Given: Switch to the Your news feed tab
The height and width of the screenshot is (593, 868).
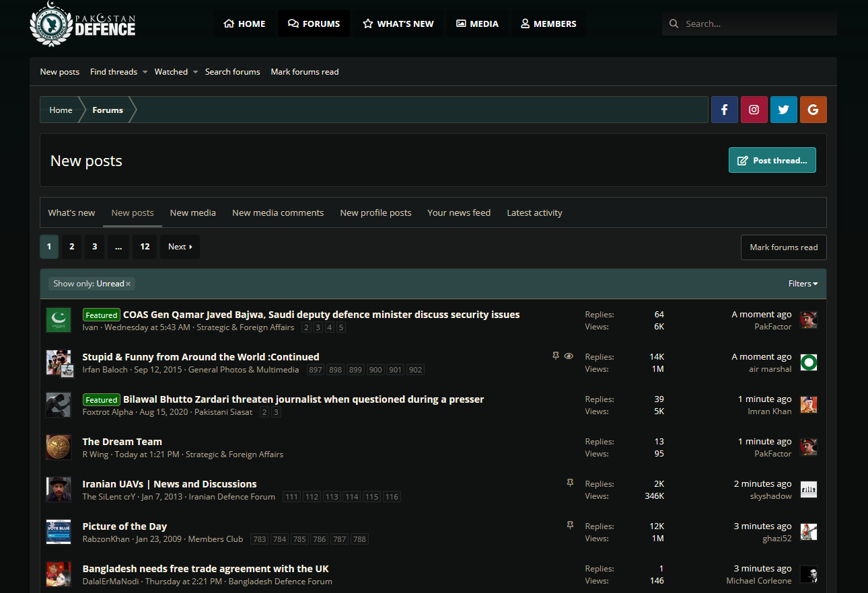Looking at the screenshot, I should point(459,212).
